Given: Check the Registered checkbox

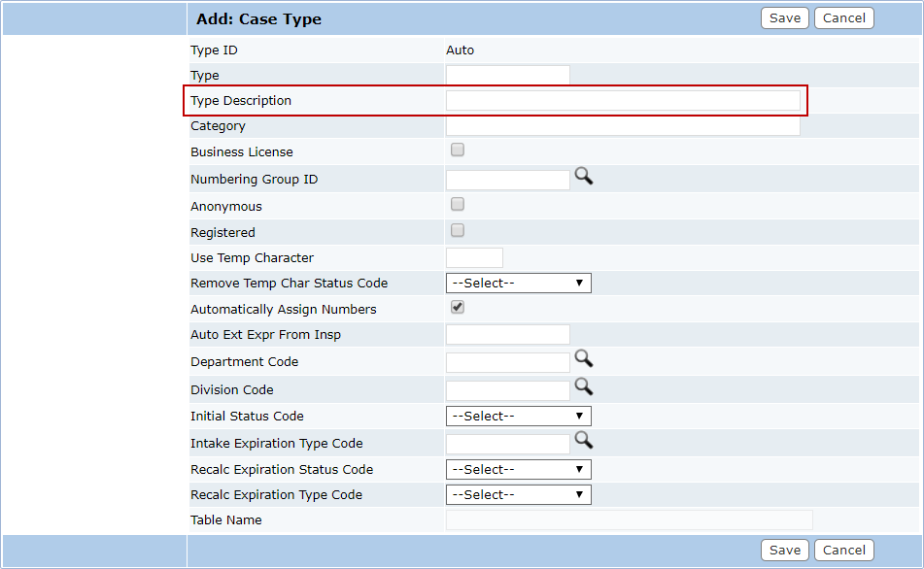Looking at the screenshot, I should click(x=458, y=231).
